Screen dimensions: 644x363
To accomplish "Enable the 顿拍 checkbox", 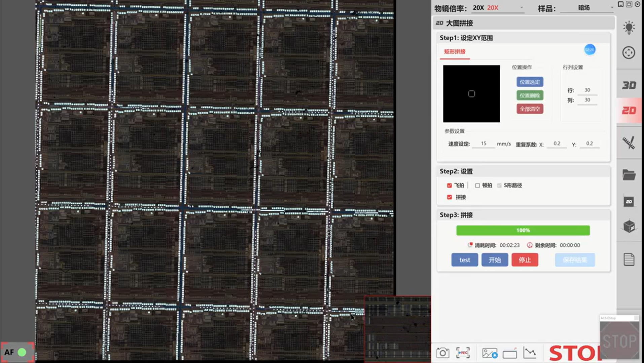I will pos(477,186).
